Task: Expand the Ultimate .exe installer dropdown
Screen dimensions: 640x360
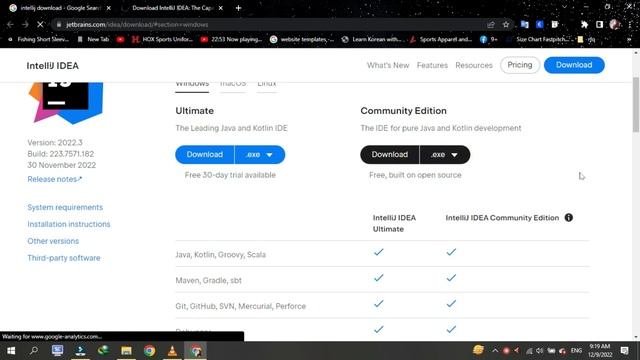Action: 260,155
